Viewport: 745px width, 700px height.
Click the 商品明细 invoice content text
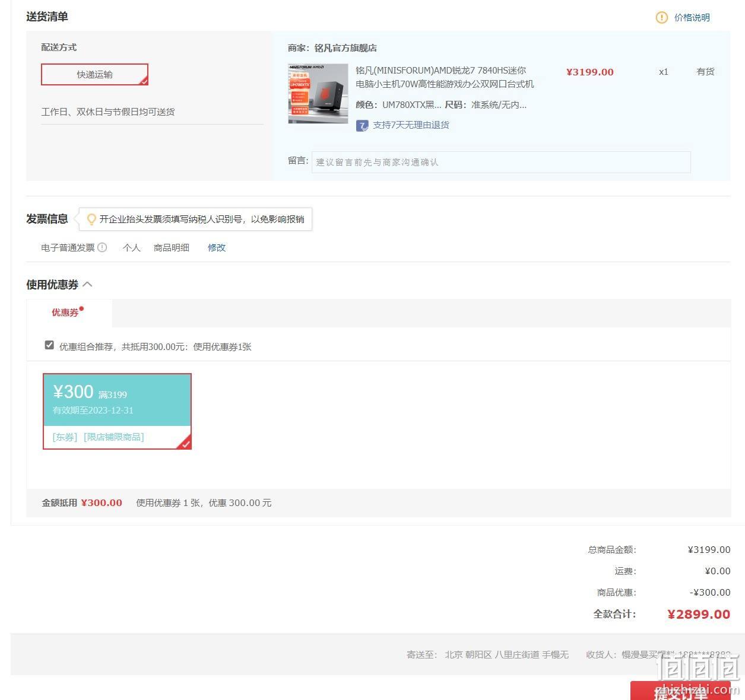click(x=172, y=247)
